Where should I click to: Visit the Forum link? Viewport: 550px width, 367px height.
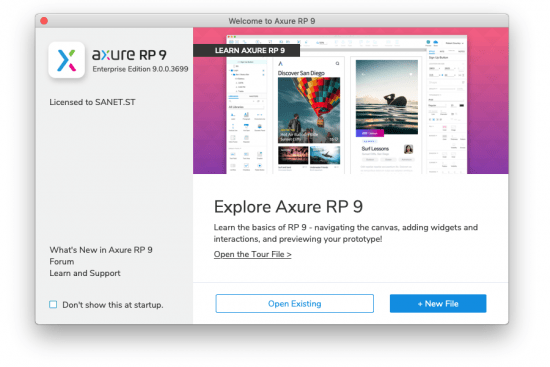62,261
